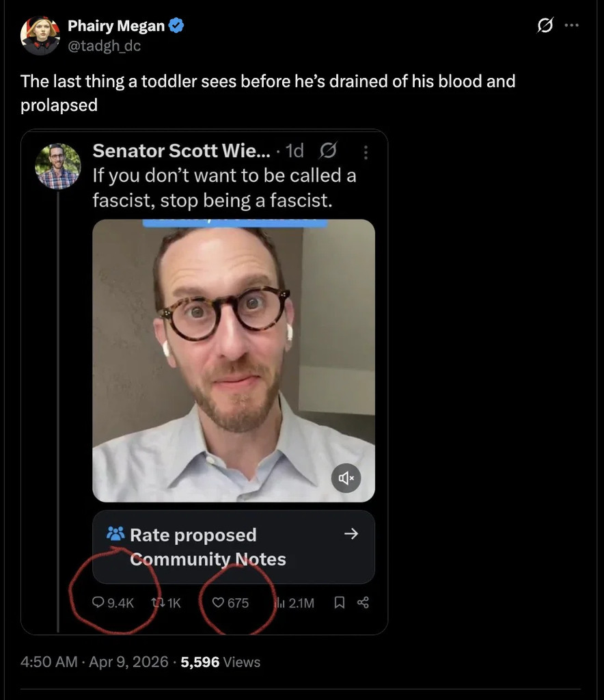
Task: Click Phairy Megan's profile avatar
Action: (40, 36)
